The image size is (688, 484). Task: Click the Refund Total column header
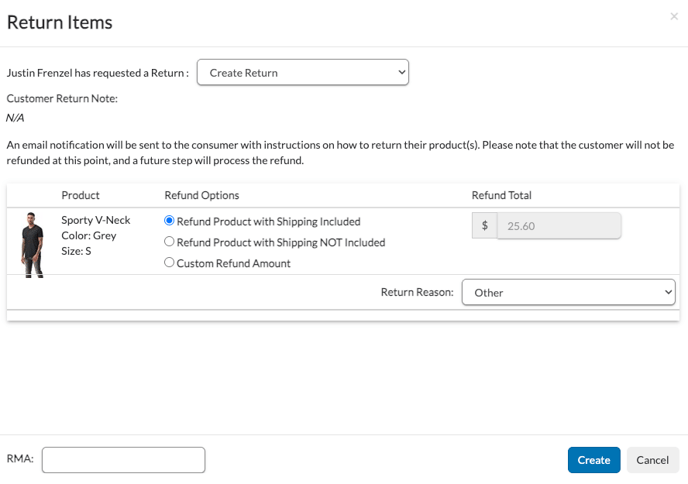tap(501, 195)
